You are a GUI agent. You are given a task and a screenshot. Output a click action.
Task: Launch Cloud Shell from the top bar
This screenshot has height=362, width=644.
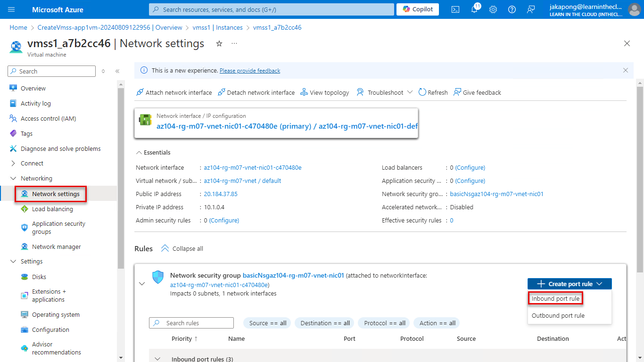tap(455, 9)
